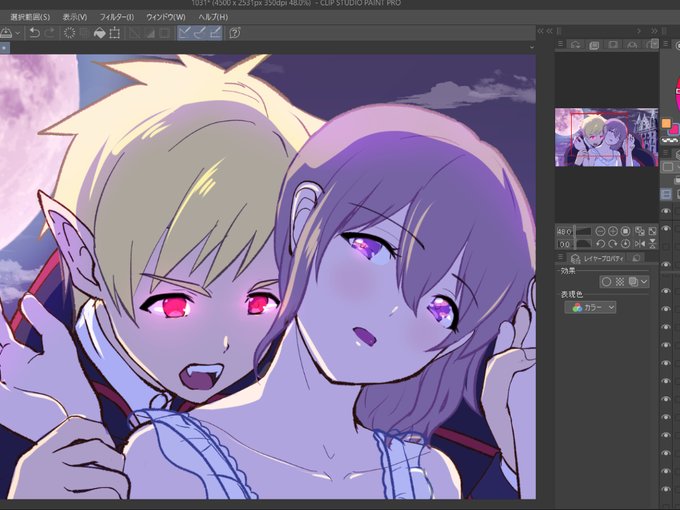Adjust the Navigator rotation slider
This screenshot has width=680, height=510.
tap(583, 244)
